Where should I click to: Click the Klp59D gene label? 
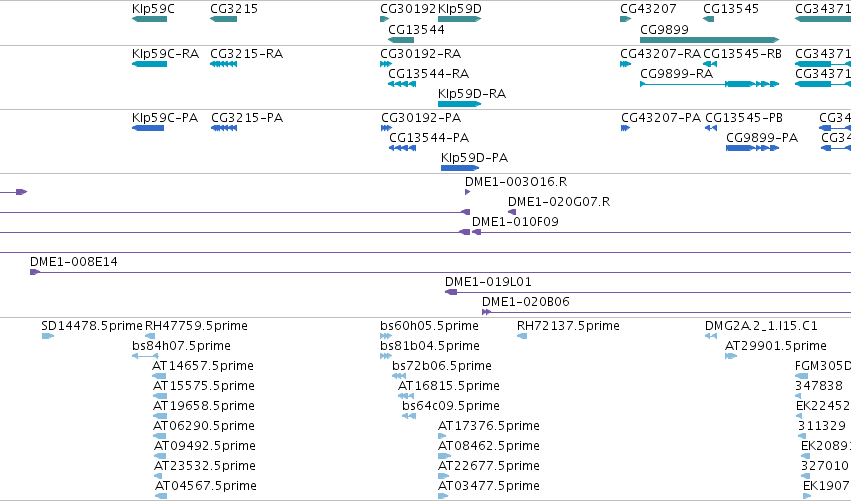[x=460, y=9]
